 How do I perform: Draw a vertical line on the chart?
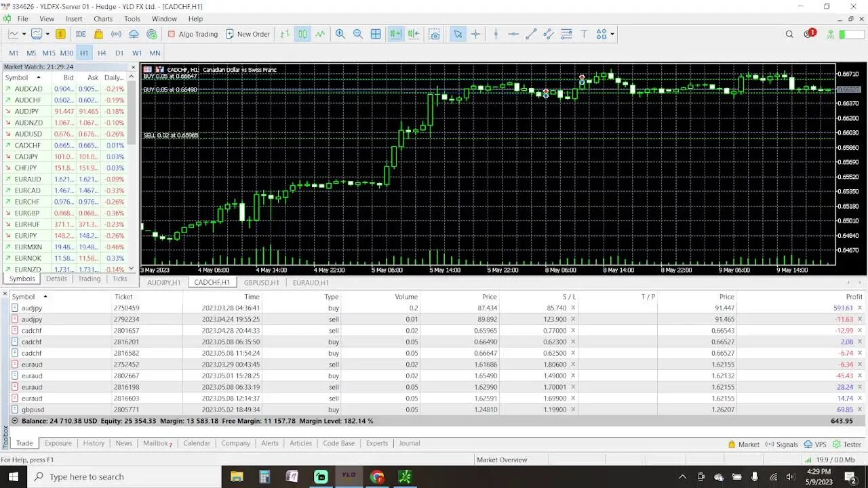(496, 34)
